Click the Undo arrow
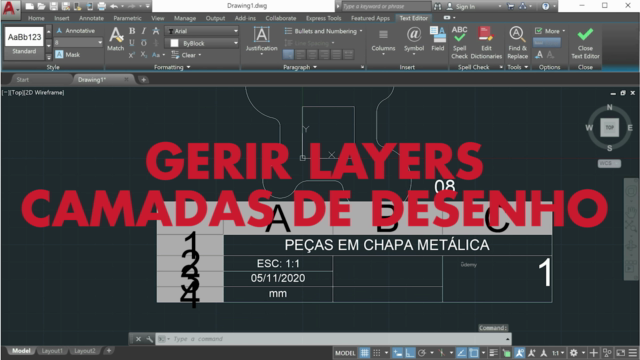The width and height of the screenshot is (640, 360). click(x=114, y=6)
